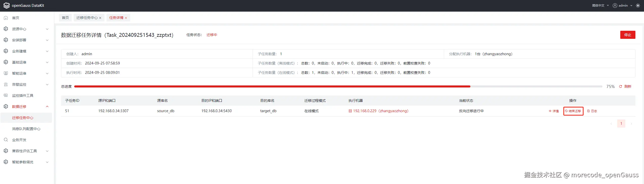
Task: Switch to the 迁移任务中心 tab
Action: tap(87, 18)
